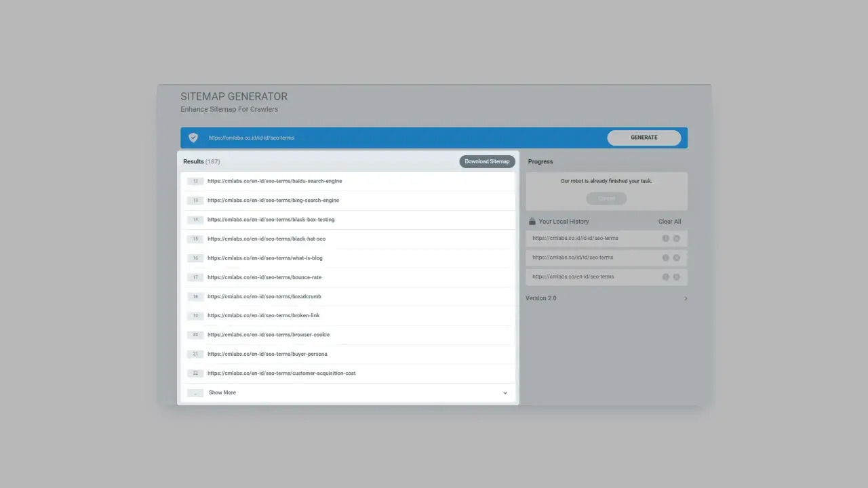Open the baidu-search-engine result link
This screenshot has height=488, width=868.
[274, 180]
